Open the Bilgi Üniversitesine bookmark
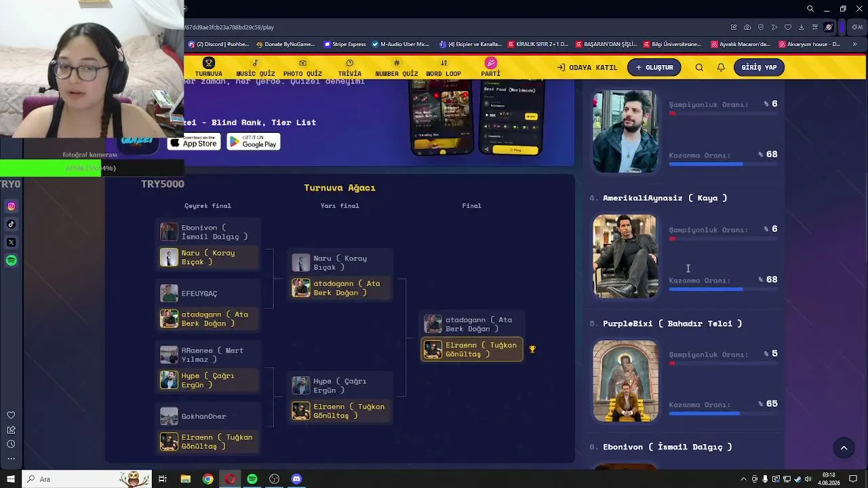The height and width of the screenshot is (488, 868). (671, 44)
